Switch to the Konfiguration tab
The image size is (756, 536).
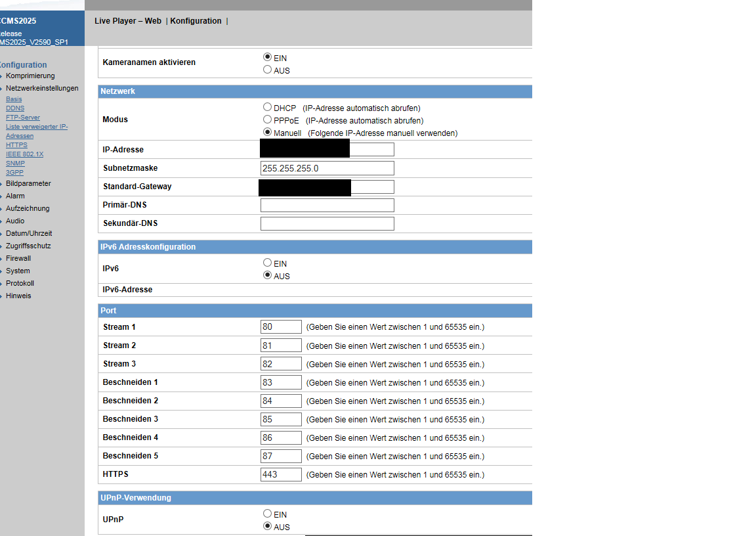(196, 21)
